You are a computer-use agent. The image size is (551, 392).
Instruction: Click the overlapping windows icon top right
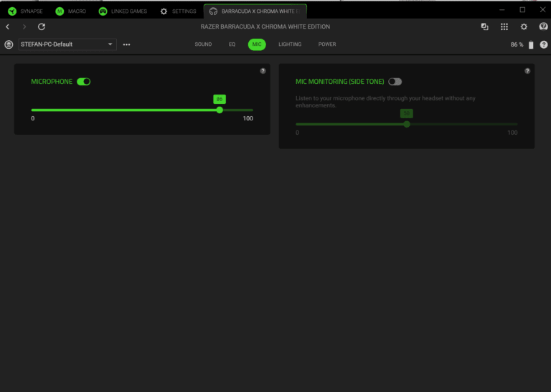(x=484, y=27)
